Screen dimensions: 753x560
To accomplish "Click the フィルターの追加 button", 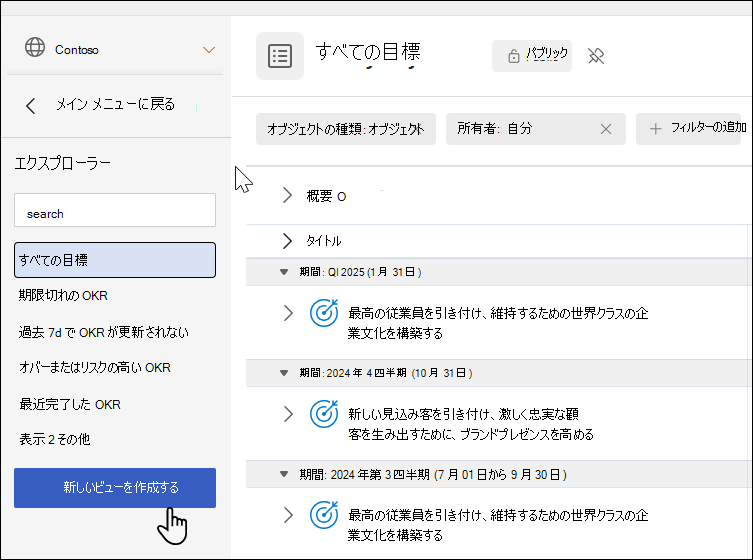I will [688, 129].
